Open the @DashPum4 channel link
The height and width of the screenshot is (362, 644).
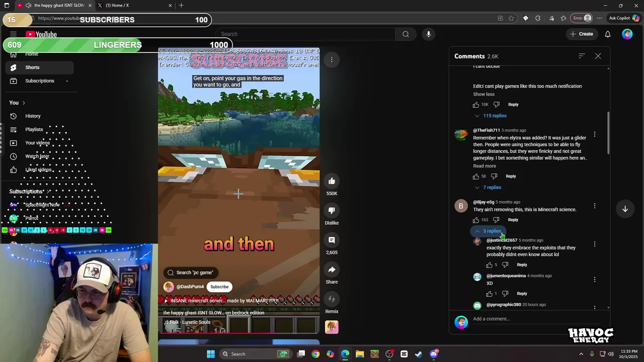[x=190, y=287]
